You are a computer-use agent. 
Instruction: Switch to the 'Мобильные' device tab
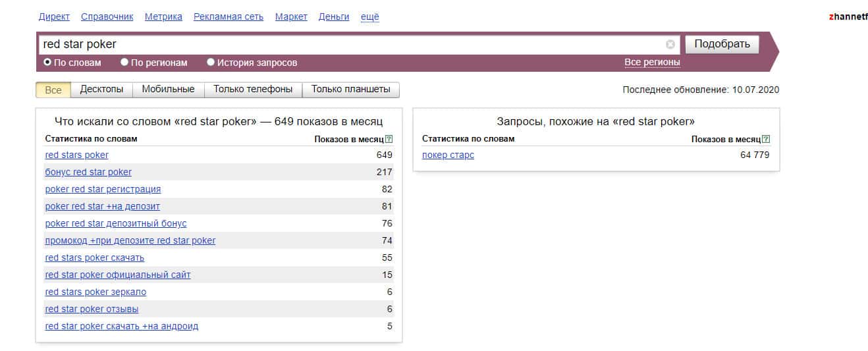point(168,90)
